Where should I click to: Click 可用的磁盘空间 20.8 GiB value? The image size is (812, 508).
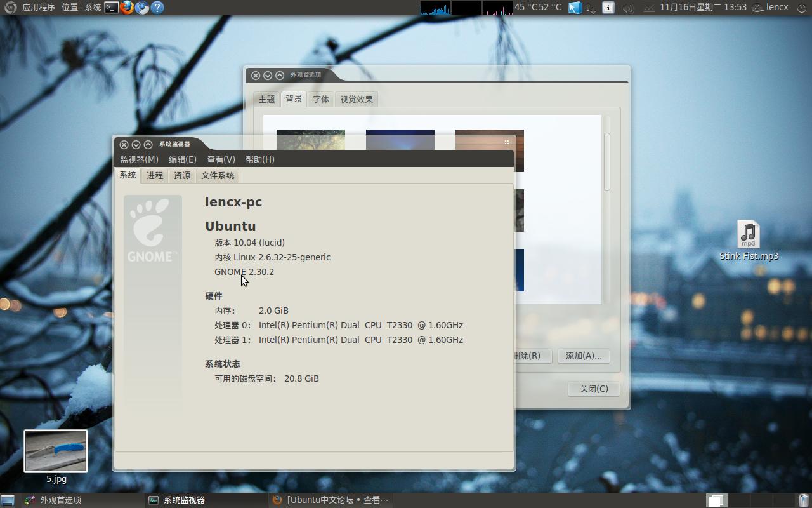click(301, 378)
